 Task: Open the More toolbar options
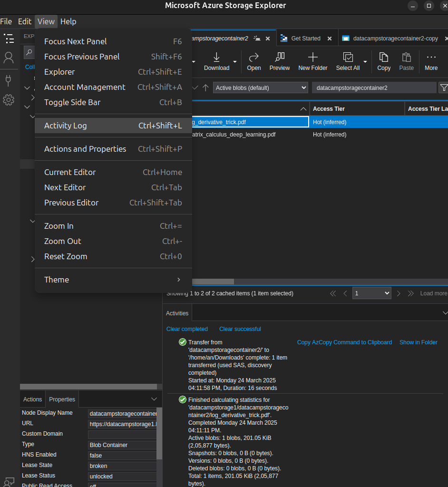tap(431, 58)
